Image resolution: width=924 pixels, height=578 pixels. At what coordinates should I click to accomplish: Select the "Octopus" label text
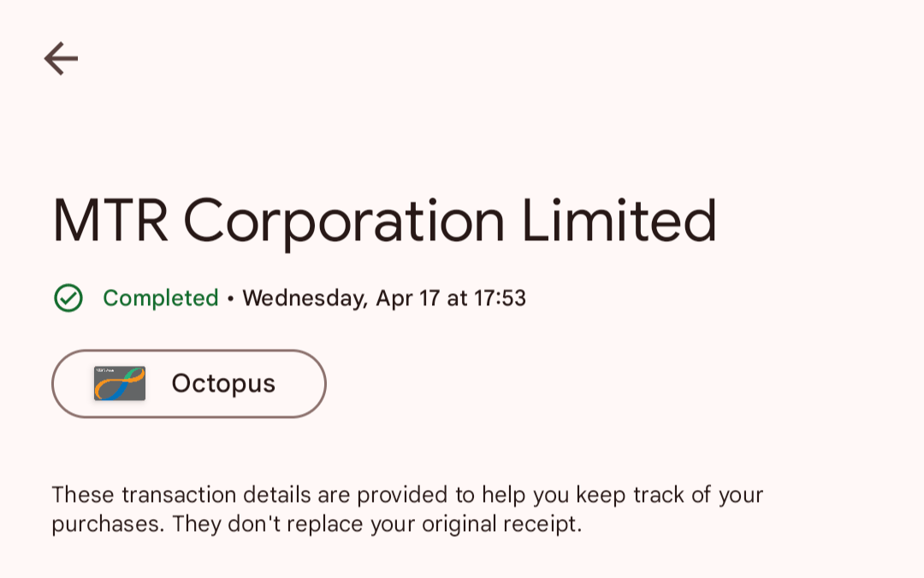(x=223, y=384)
